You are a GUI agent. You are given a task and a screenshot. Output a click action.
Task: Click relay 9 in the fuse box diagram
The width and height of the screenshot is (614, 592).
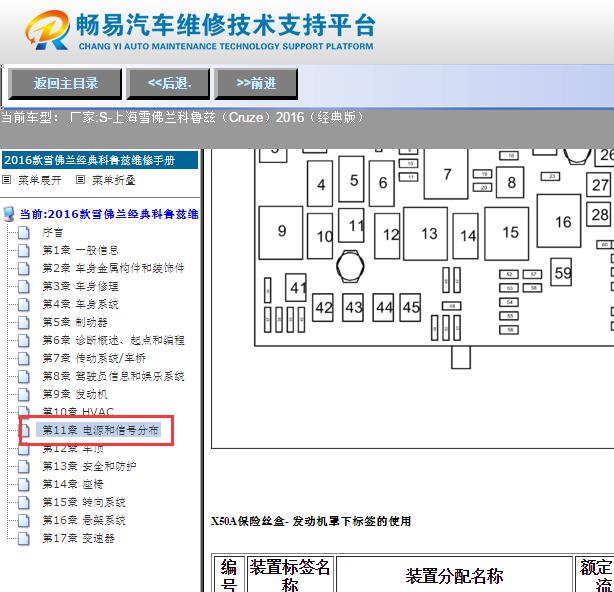click(x=281, y=233)
